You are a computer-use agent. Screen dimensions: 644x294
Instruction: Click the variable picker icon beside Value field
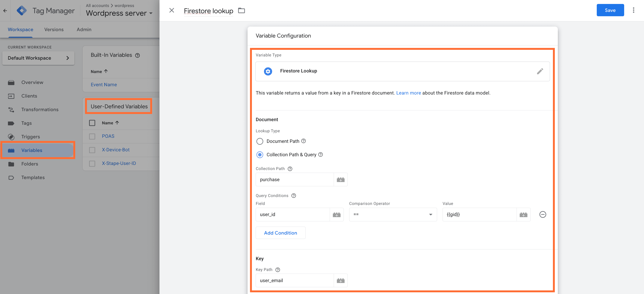click(523, 215)
